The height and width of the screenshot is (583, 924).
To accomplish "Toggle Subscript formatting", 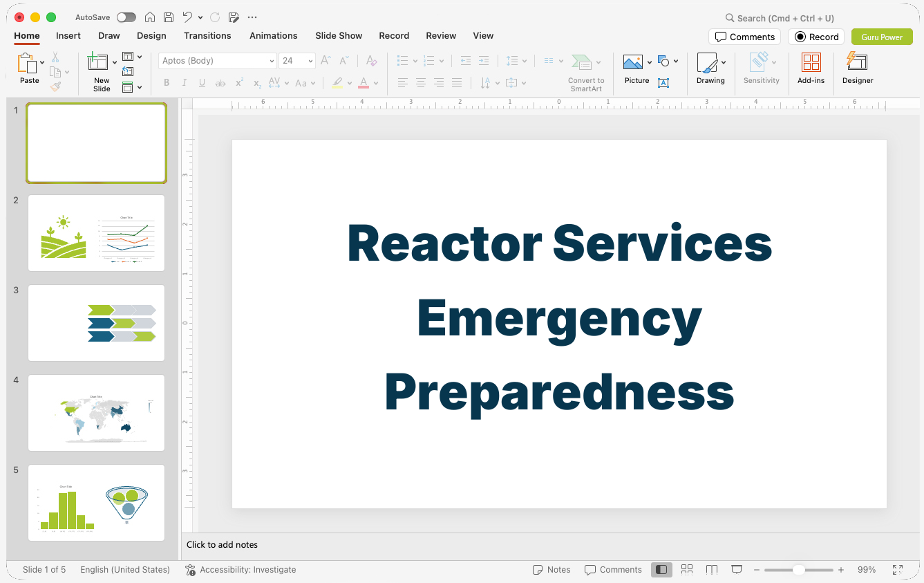I will coord(257,83).
